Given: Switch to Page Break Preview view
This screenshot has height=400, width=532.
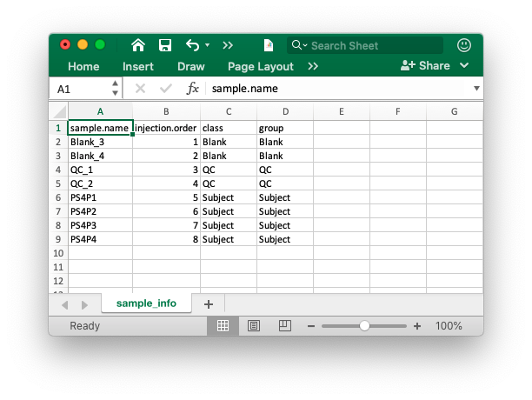Looking at the screenshot, I should coord(283,326).
